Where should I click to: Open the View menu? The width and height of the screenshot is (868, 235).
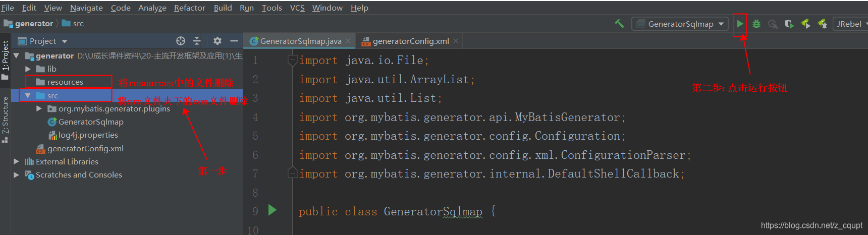pos(53,8)
